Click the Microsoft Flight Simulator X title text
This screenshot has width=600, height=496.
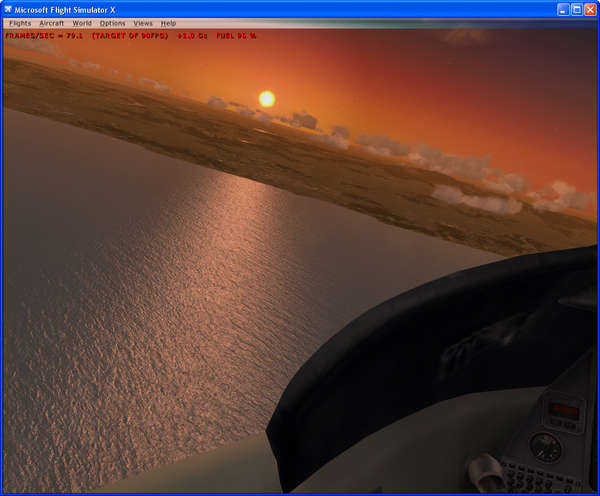pos(65,10)
